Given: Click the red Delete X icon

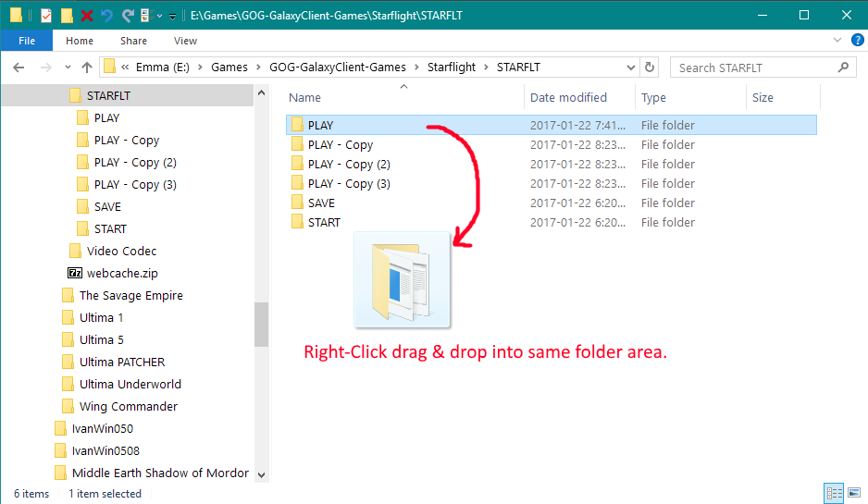Looking at the screenshot, I should click(x=86, y=16).
